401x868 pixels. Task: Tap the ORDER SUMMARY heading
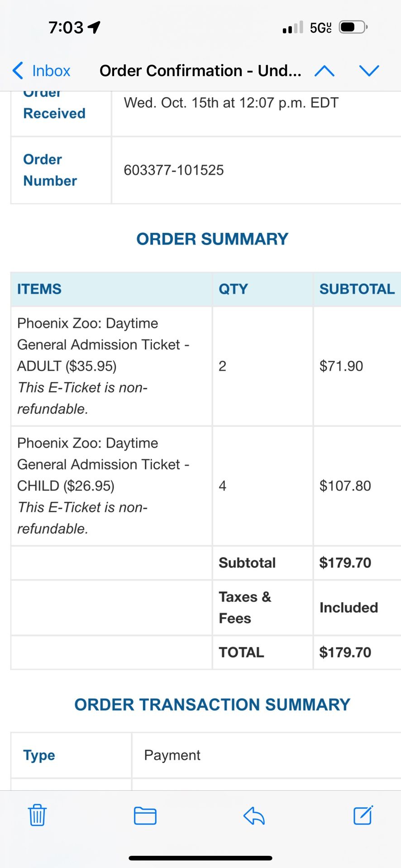[x=213, y=239]
